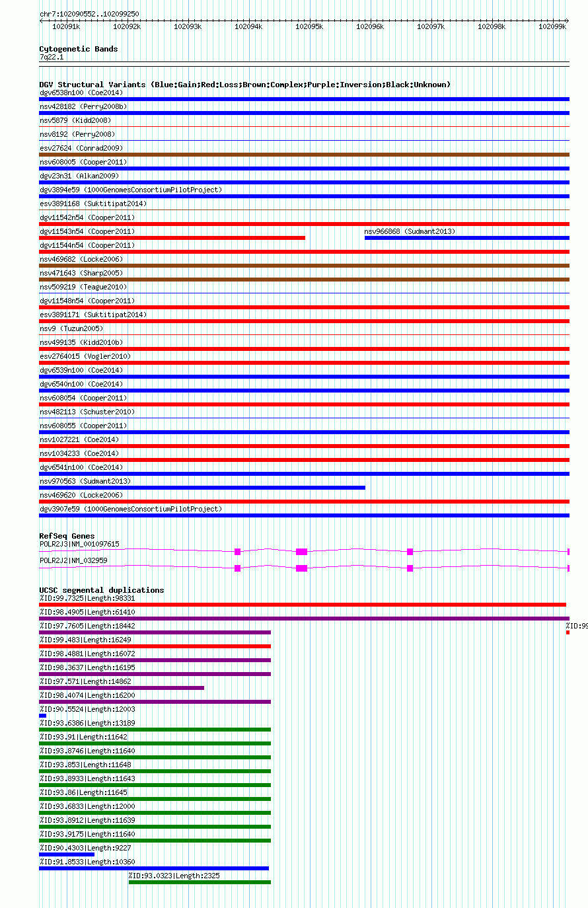Click duplication %ID:93.0323|Length:2325 label
The height and width of the screenshot is (908, 588).
[x=174, y=876]
